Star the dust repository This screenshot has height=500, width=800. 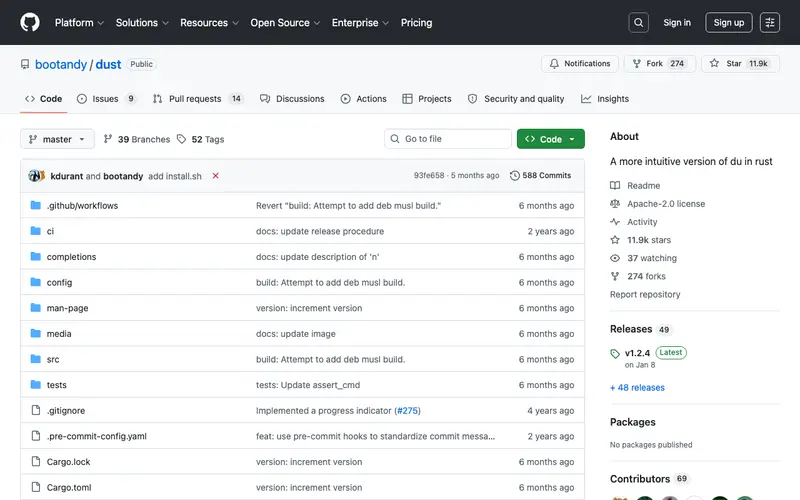[x=740, y=64]
